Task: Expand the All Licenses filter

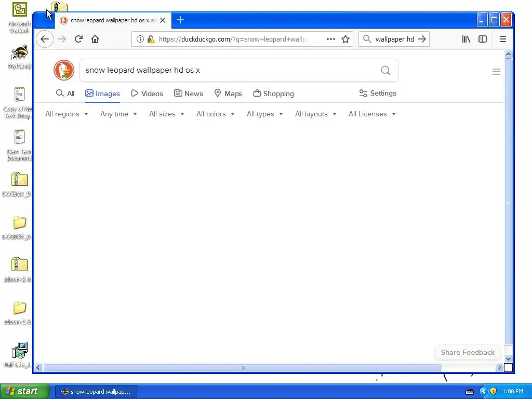Action: tap(372, 114)
